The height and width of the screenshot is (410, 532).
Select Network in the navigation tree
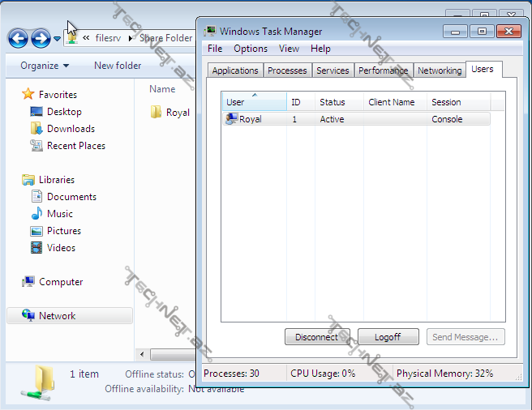57,316
